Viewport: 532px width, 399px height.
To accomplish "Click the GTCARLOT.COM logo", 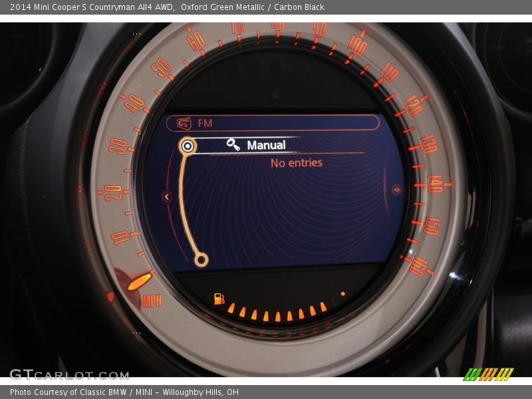I will click(70, 374).
